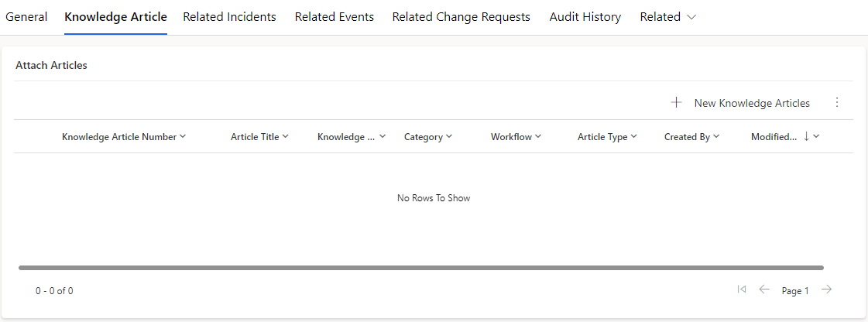
Task: Click the horizontal grid scrollbar
Action: [x=420, y=268]
